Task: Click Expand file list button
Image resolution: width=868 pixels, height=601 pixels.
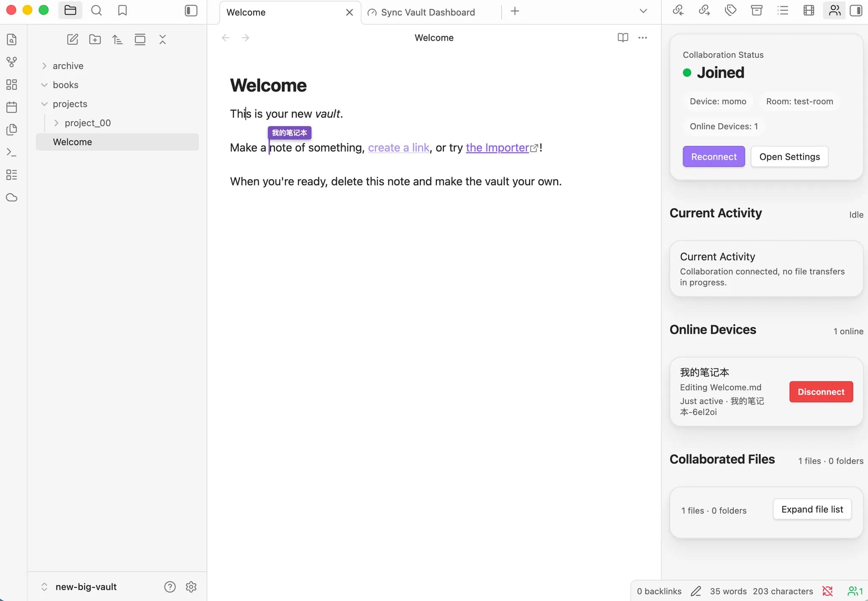Action: (812, 509)
